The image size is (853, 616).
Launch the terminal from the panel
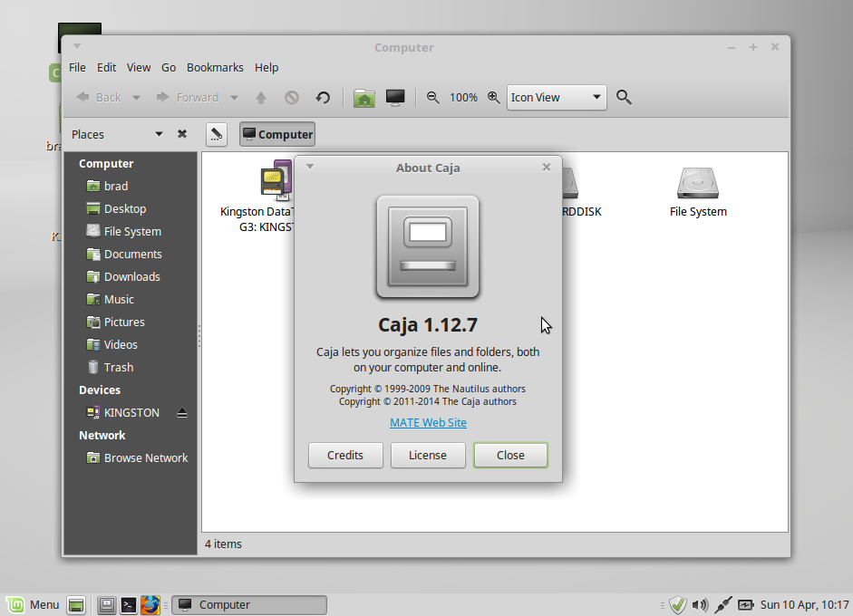129,604
